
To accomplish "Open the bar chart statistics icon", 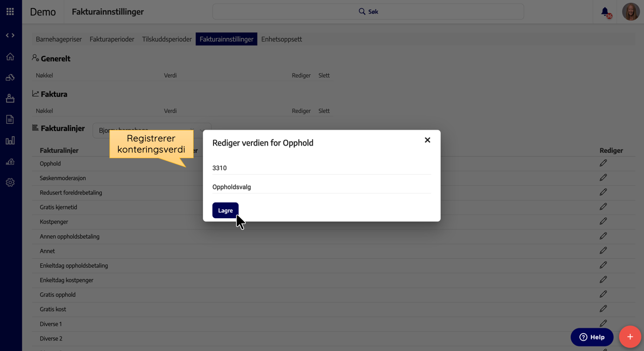I will pos(10,141).
